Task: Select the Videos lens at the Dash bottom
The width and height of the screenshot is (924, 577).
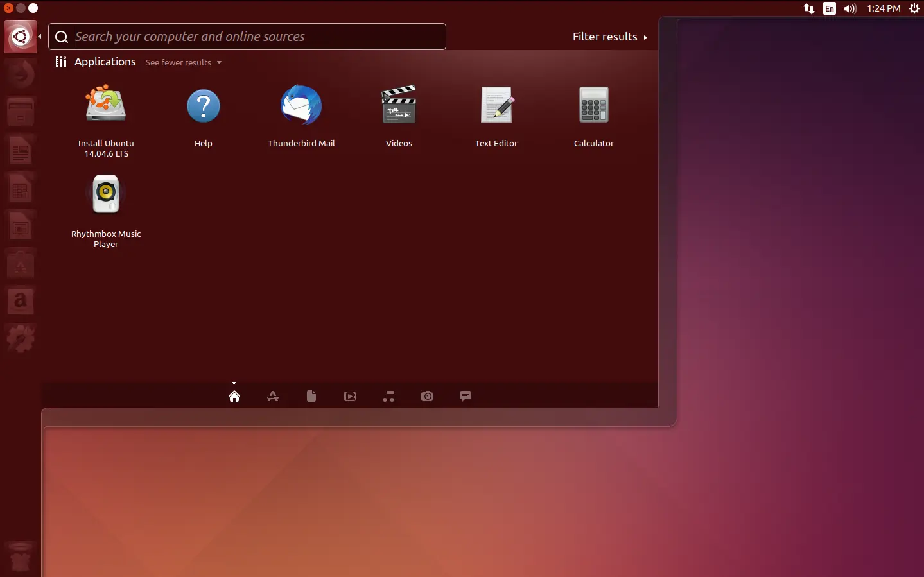Action: [349, 396]
